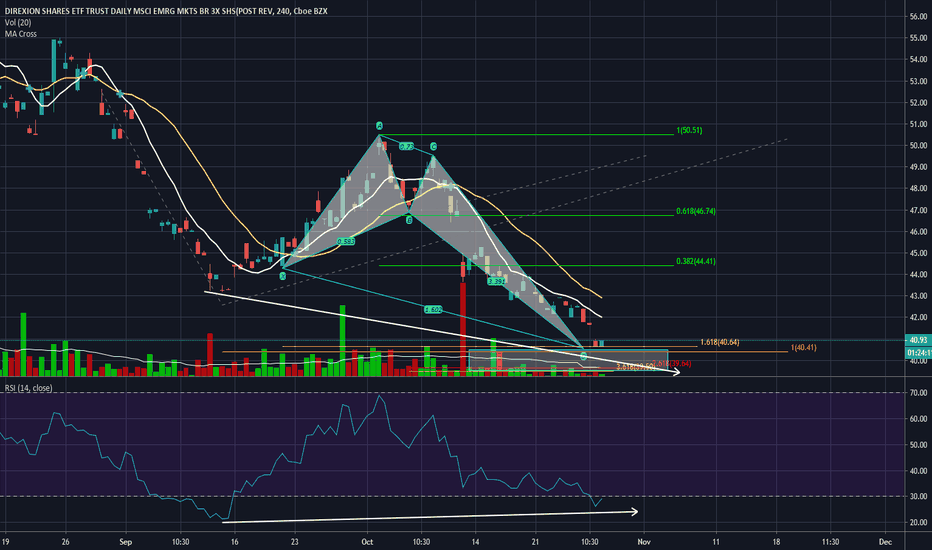Click the harmonic pattern point A marker

coord(379,125)
